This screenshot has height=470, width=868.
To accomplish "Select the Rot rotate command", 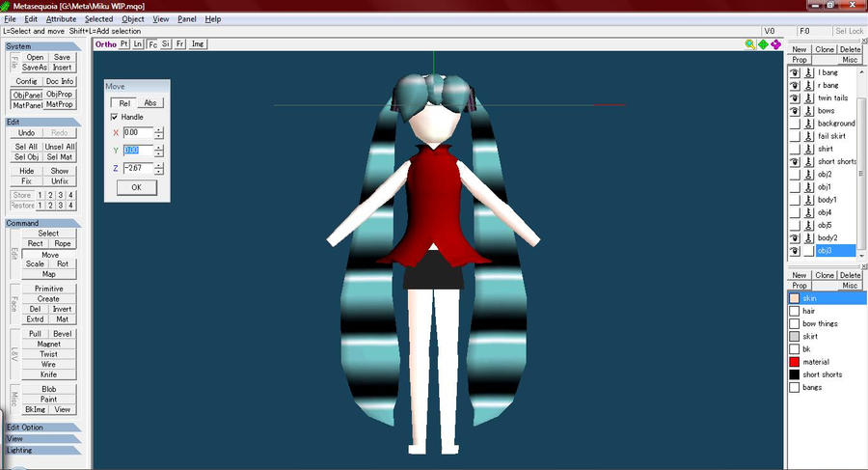I will 63,263.
